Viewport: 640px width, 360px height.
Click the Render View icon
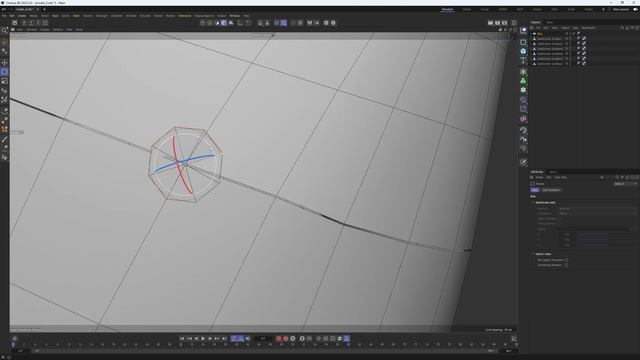(x=490, y=23)
